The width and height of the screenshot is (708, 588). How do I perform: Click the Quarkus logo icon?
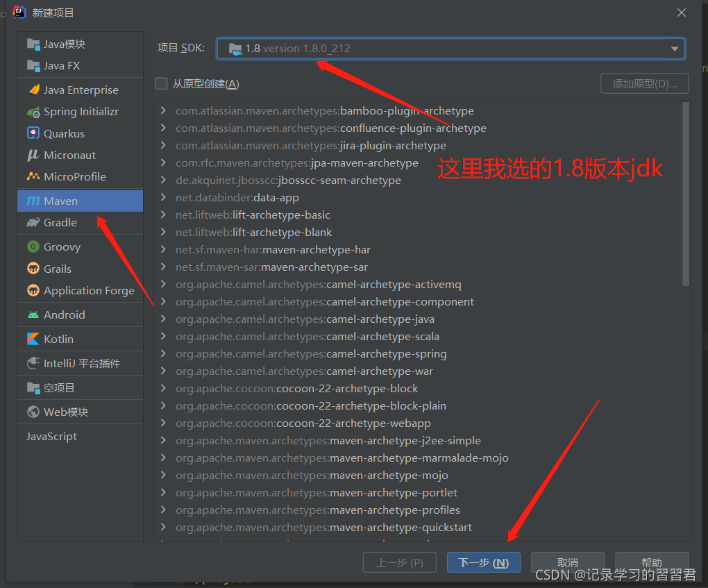33,133
